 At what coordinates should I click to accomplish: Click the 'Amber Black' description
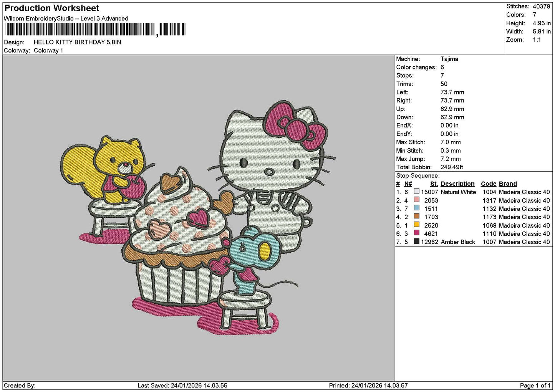(x=458, y=242)
